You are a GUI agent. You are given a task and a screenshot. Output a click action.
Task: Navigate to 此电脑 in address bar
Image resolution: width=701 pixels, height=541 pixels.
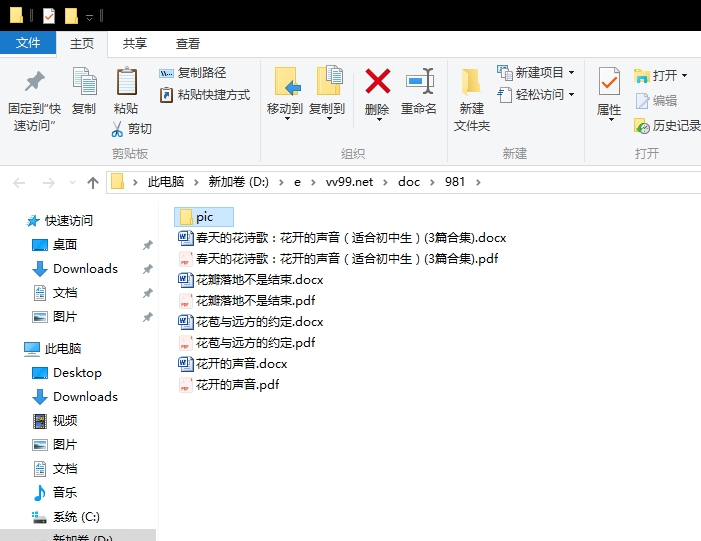pos(166,182)
